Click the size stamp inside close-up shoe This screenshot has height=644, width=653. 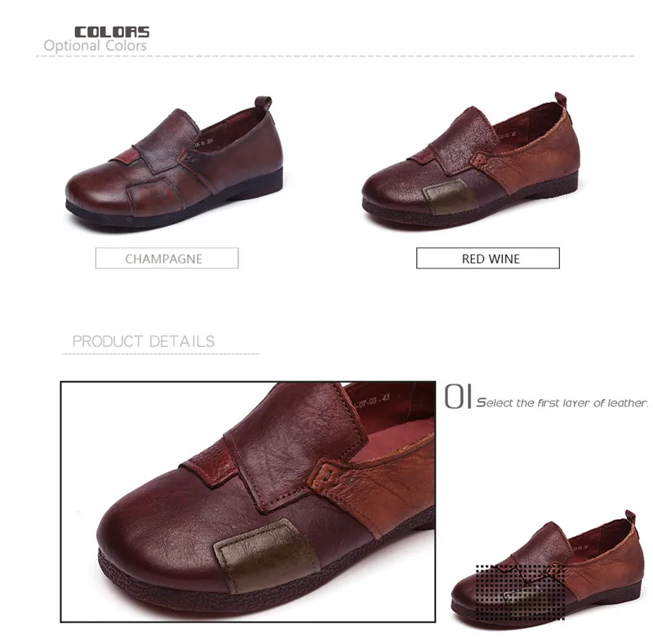[372, 401]
